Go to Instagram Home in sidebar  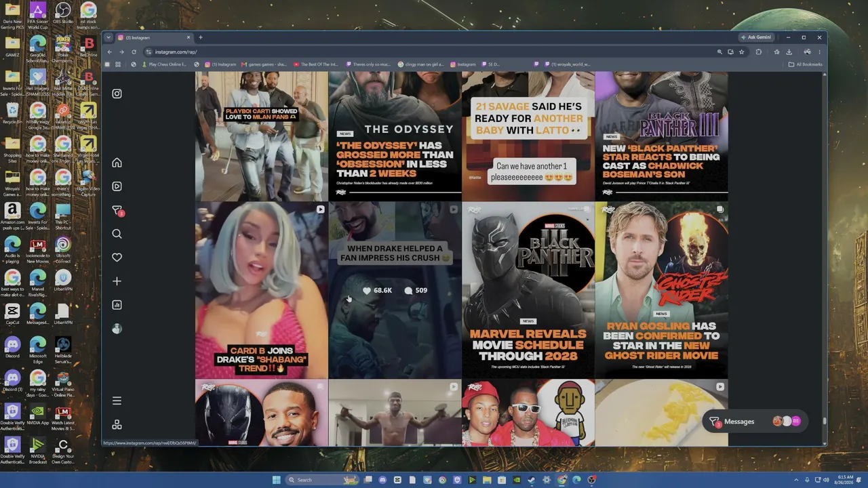[117, 163]
